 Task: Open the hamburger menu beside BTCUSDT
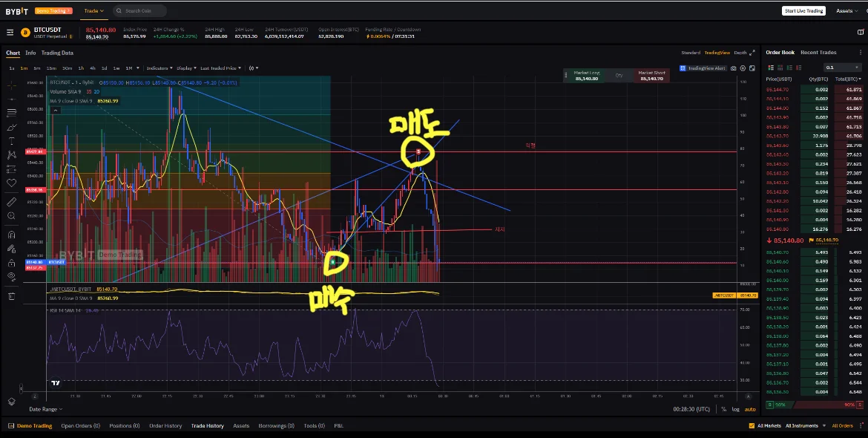[10, 33]
